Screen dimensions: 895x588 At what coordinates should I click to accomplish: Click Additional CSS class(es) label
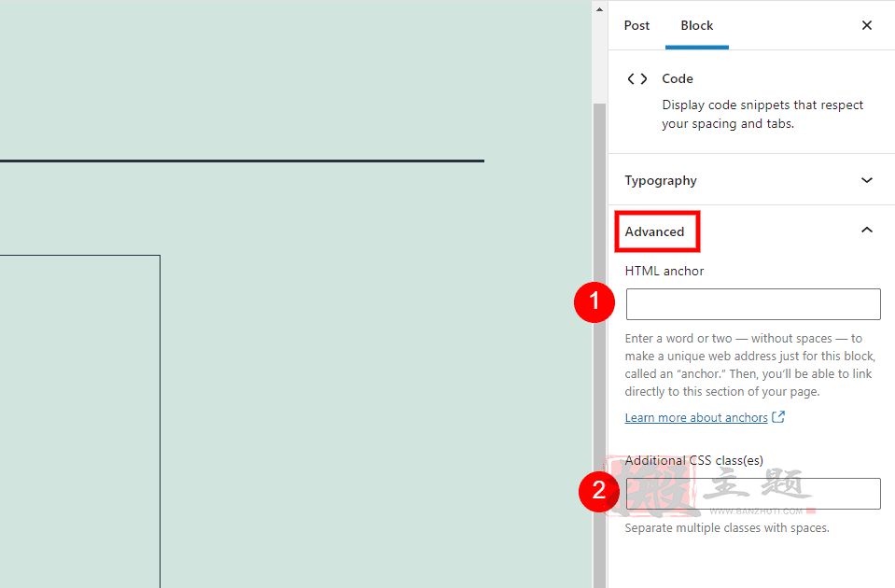(x=693, y=460)
